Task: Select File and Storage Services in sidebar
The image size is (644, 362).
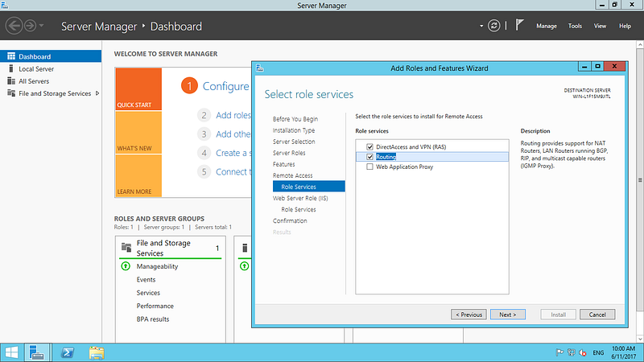Action: tap(55, 93)
